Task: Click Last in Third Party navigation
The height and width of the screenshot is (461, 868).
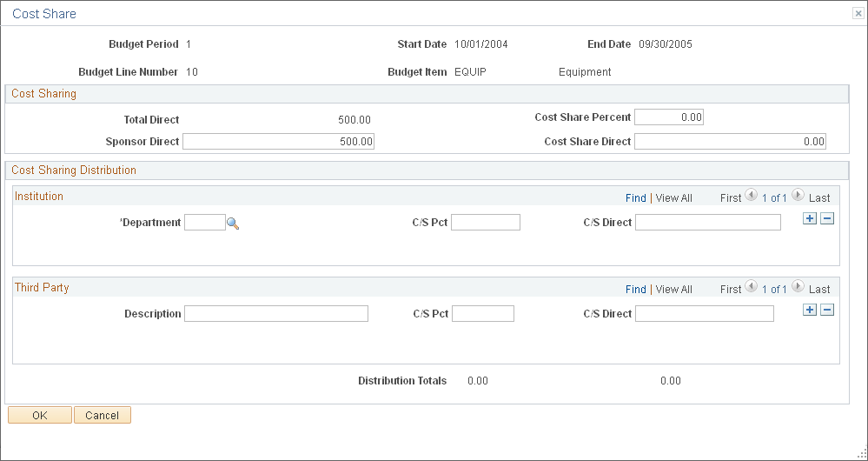Action: click(x=820, y=290)
